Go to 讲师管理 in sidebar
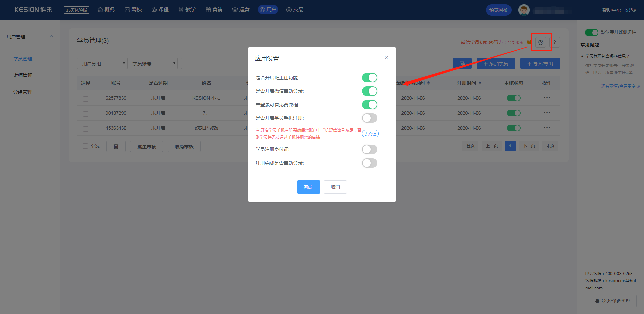 pyautogui.click(x=23, y=75)
